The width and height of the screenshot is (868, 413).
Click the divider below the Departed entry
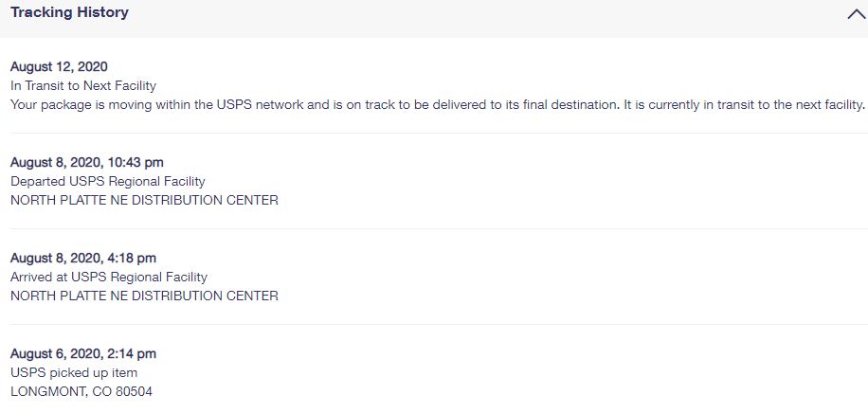tap(439, 228)
